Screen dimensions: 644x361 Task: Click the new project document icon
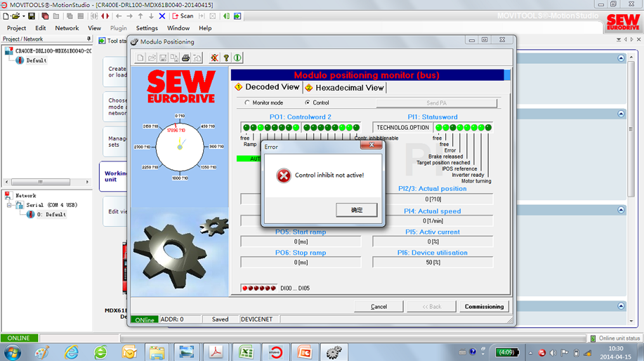[5, 16]
